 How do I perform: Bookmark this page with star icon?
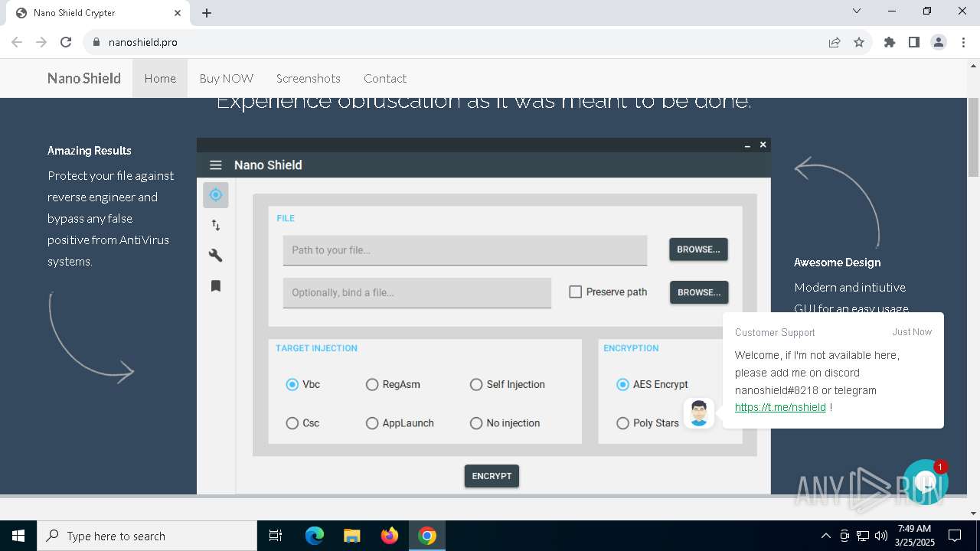(859, 42)
